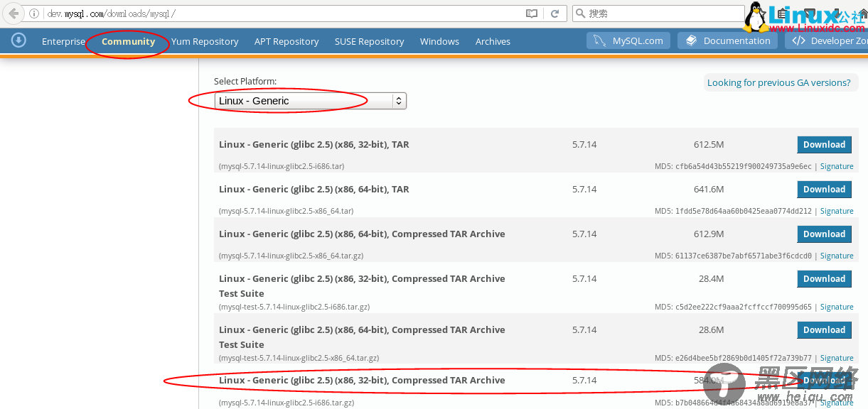The width and height of the screenshot is (868, 409).
Task: Click MD5 value 61137ce6387be7abf6571abe3f6cdcd0
Action: [744, 256]
